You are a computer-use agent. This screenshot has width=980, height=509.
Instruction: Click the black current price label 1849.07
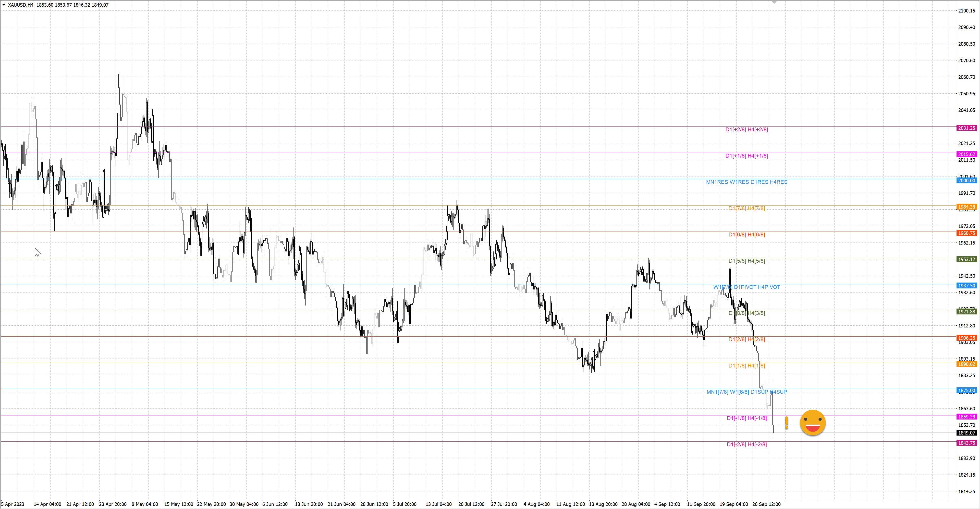point(966,432)
